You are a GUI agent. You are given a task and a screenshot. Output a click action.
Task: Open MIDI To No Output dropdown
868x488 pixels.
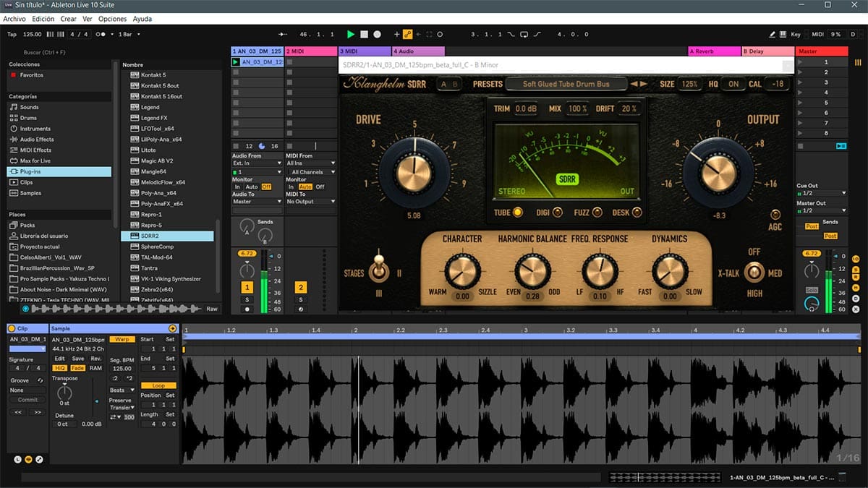[311, 202]
